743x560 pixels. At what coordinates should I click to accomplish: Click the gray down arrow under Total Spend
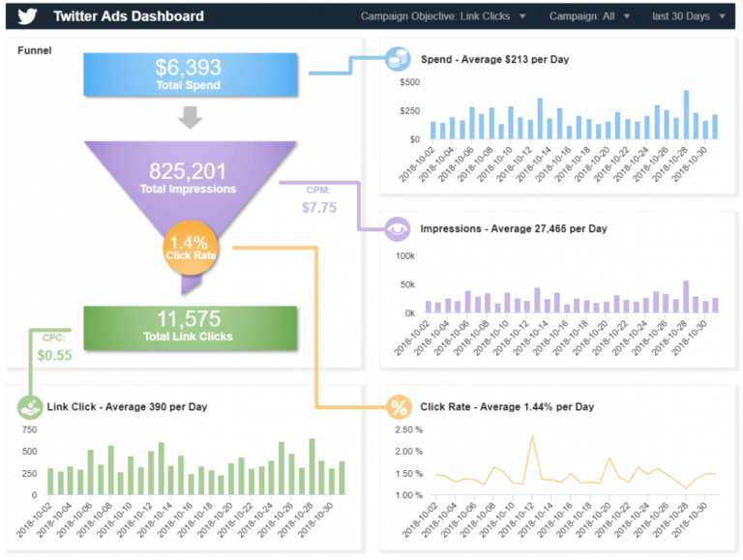(190, 117)
